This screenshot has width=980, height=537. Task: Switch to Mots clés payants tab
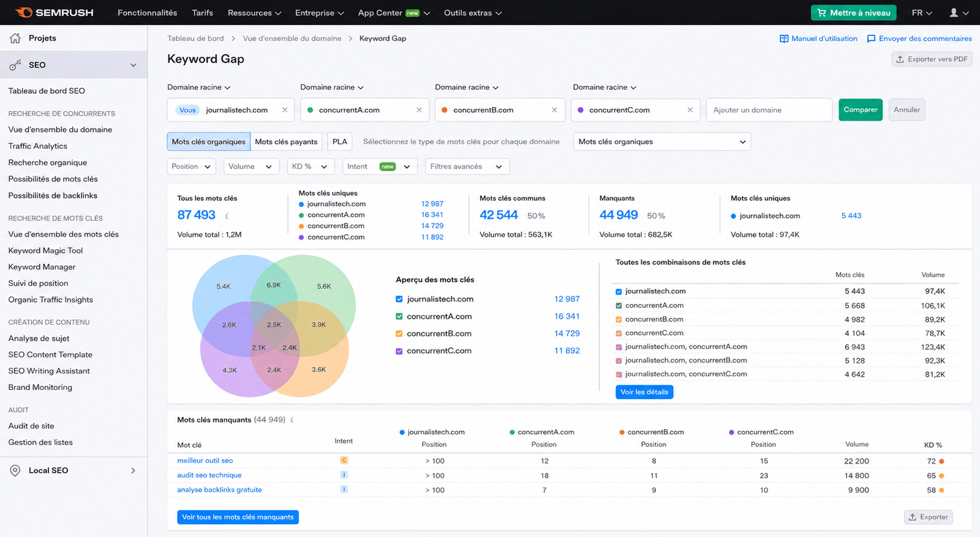click(286, 141)
